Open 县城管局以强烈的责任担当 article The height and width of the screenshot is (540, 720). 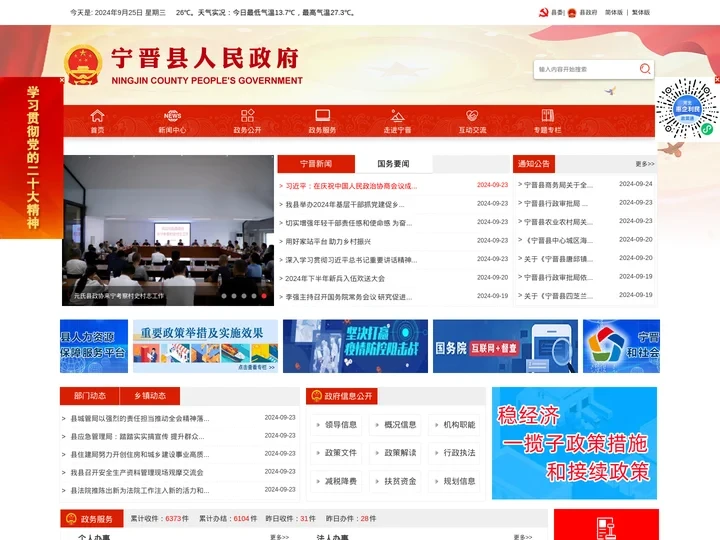coord(140,418)
